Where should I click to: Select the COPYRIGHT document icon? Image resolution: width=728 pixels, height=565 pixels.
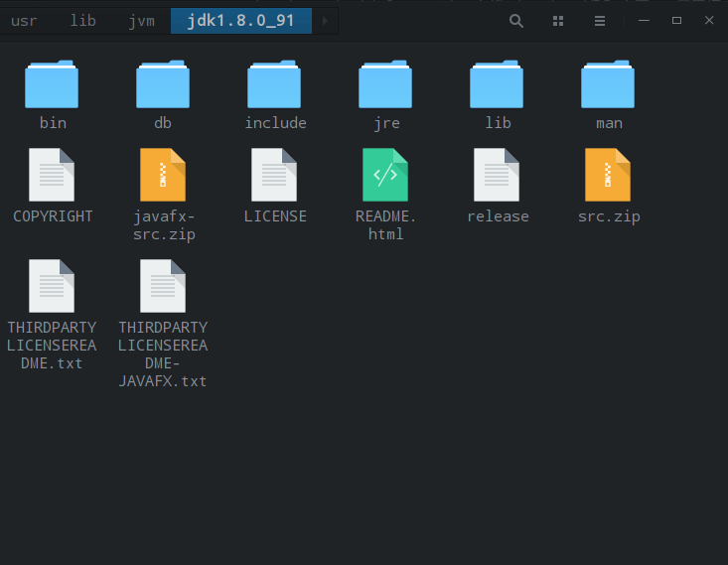coord(52,175)
